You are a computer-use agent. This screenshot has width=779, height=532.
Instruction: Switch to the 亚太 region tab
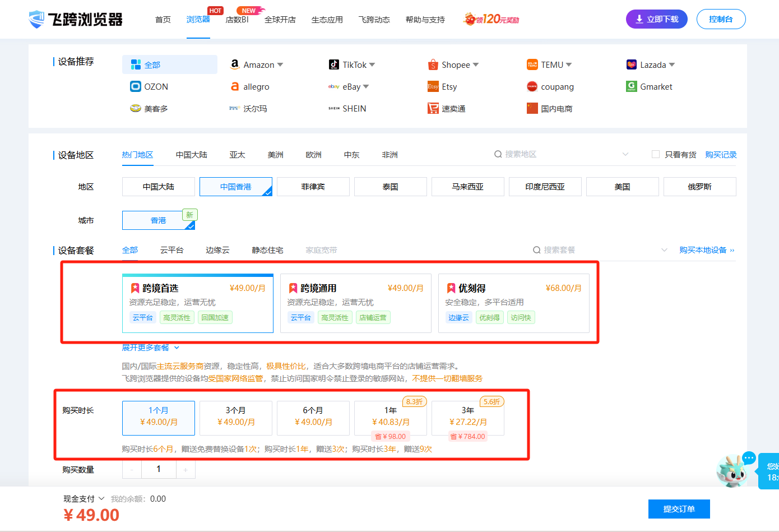point(238,155)
